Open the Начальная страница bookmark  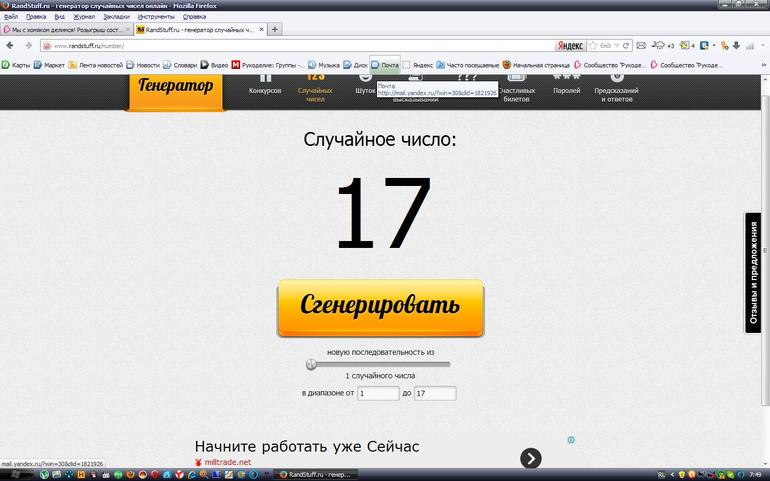point(536,65)
